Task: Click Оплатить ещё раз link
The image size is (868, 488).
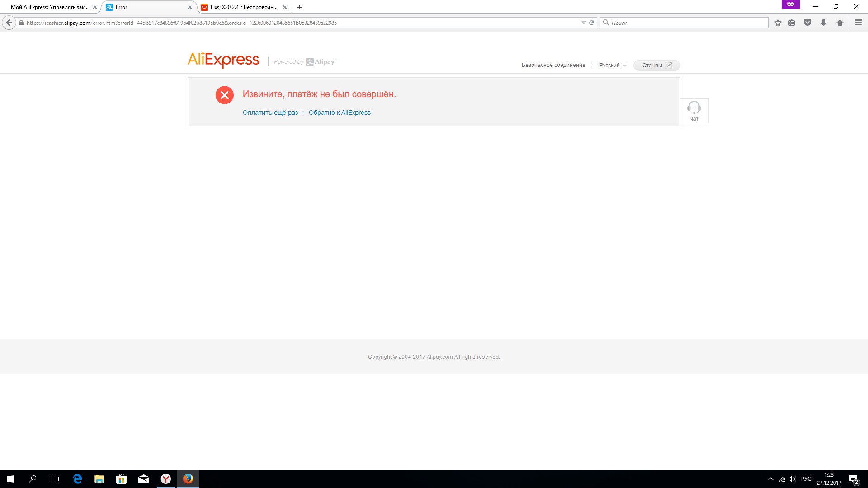Action: tap(270, 113)
